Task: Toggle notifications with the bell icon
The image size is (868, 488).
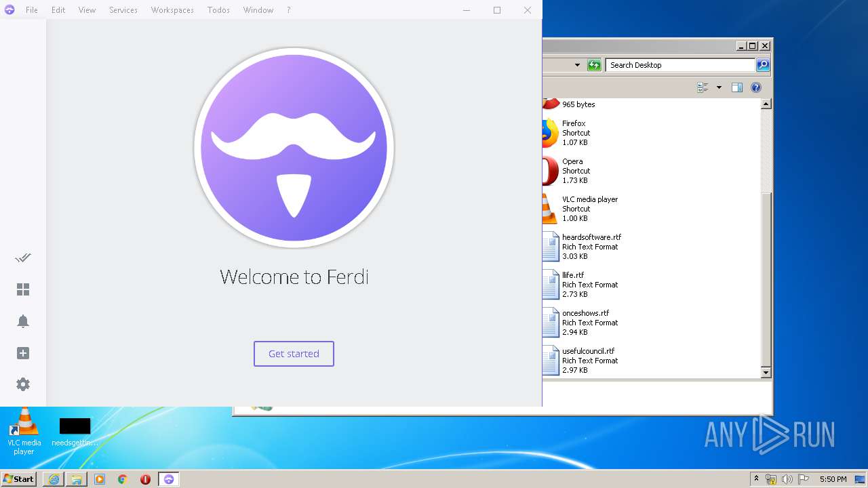Action: pyautogui.click(x=23, y=321)
